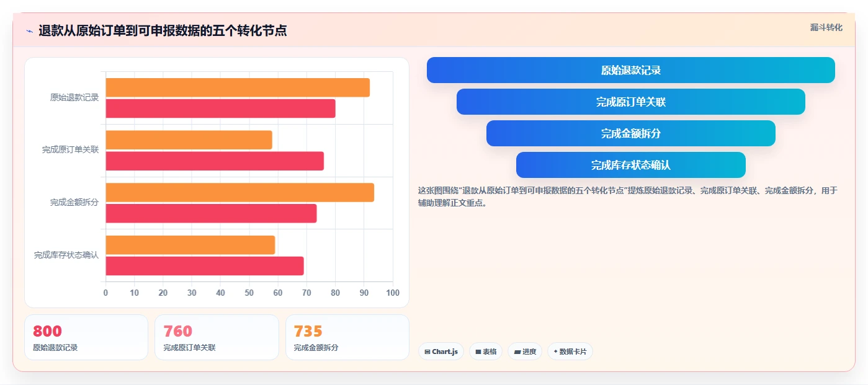Click the chart axis label 原始退款记录

pyautogui.click(x=74, y=97)
